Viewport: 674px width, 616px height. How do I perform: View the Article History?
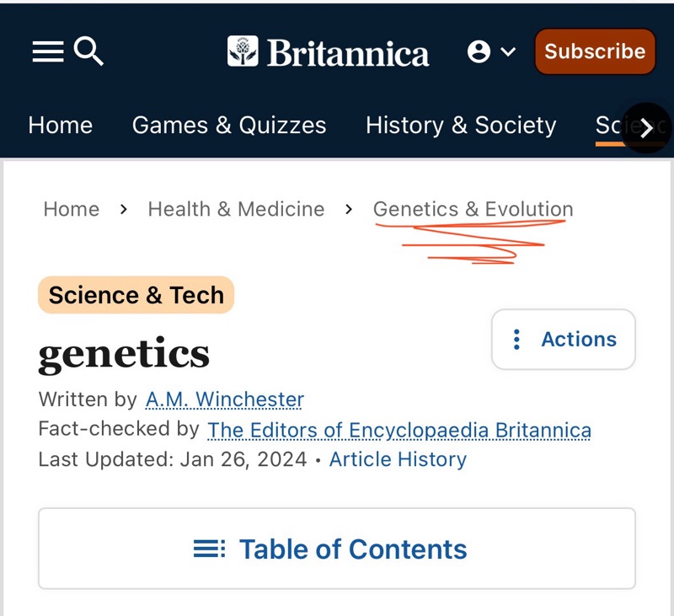point(398,459)
